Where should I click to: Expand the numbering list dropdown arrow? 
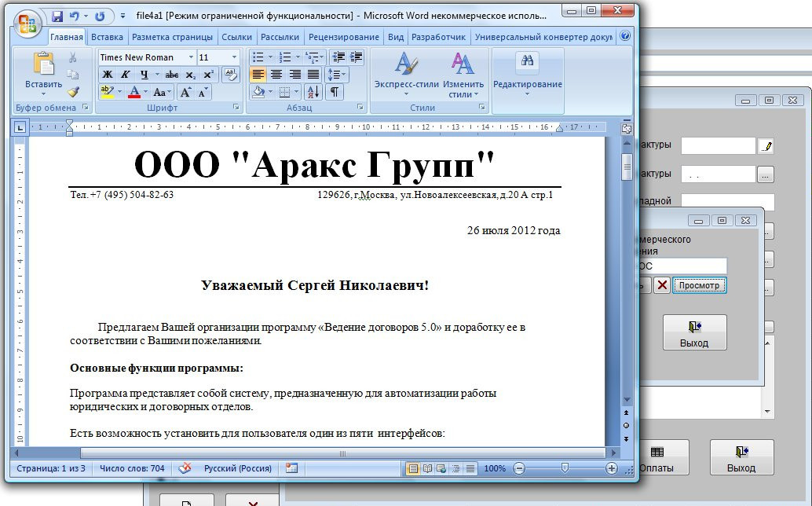(x=298, y=57)
